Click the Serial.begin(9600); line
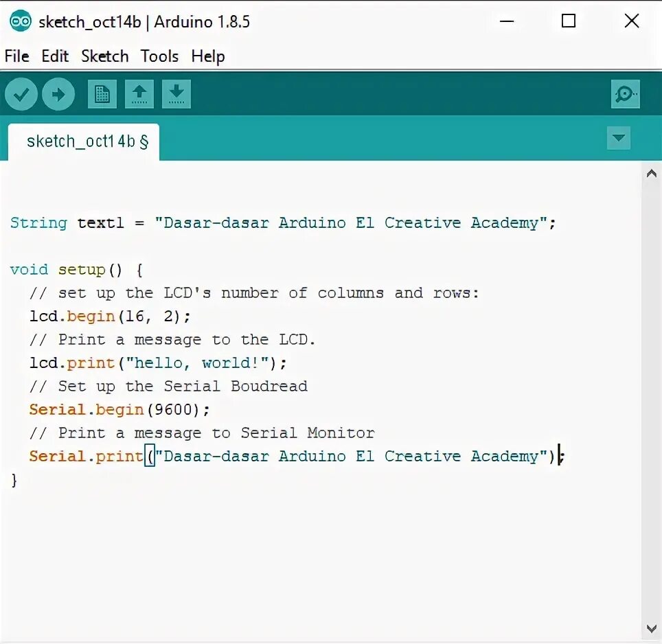The image size is (662, 644). tap(119, 410)
